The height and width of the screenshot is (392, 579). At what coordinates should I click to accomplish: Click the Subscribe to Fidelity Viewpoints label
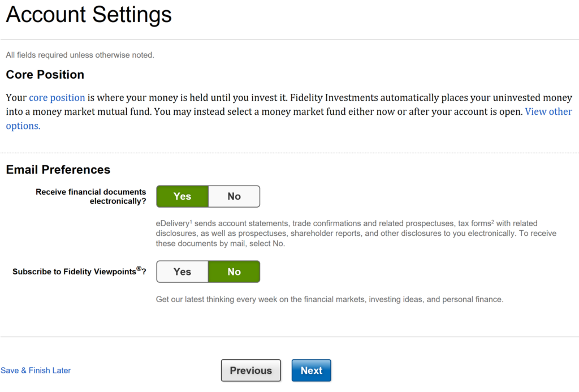pos(79,271)
